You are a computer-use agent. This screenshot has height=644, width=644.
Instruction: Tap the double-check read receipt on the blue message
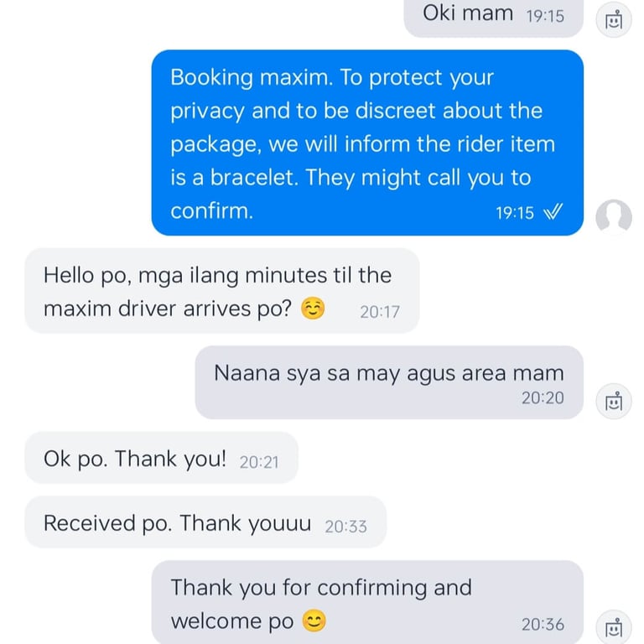click(x=553, y=212)
